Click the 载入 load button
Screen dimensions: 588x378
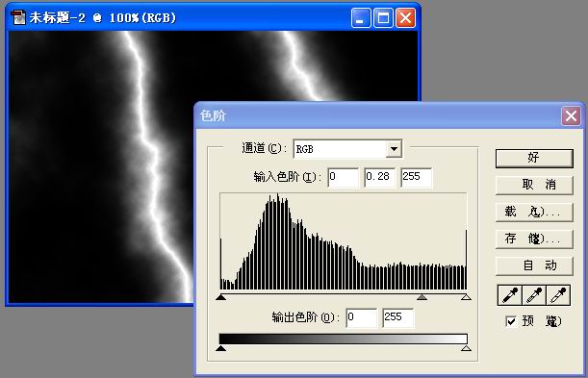pyautogui.click(x=534, y=212)
